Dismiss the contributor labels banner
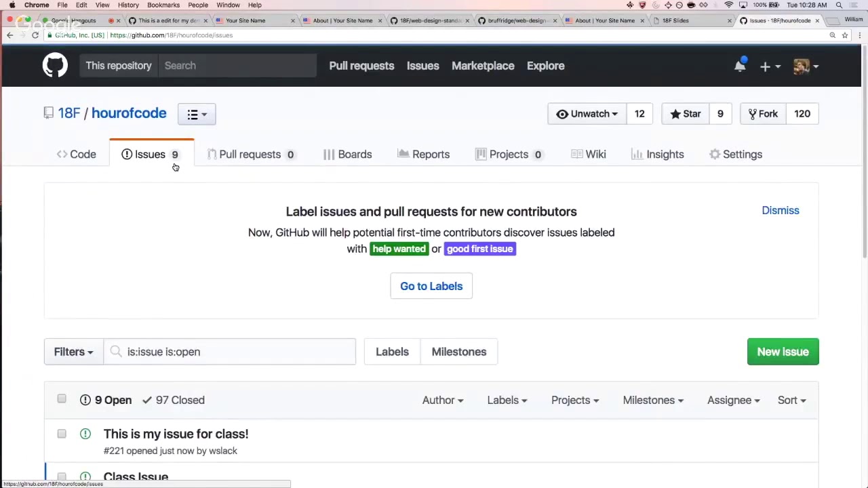The width and height of the screenshot is (868, 488). [x=781, y=210]
